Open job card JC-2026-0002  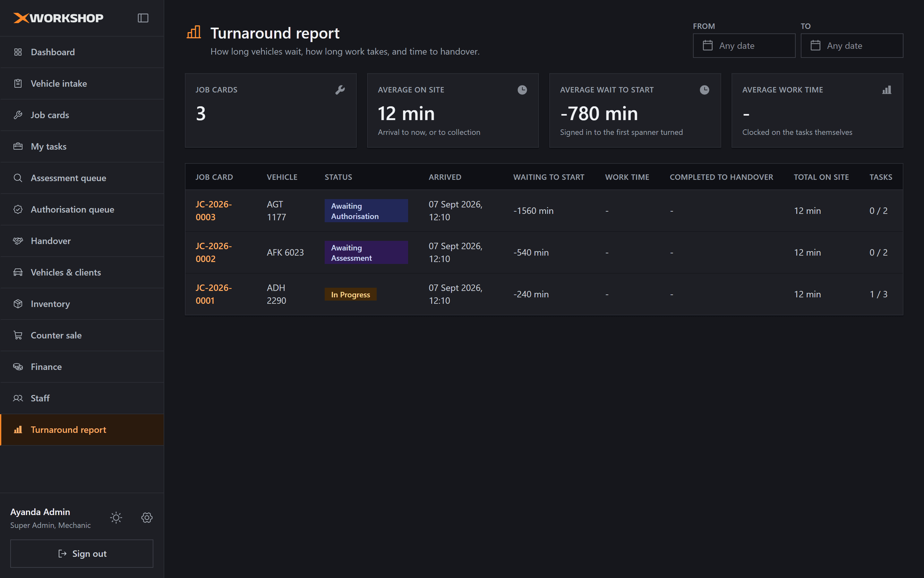[x=214, y=252]
